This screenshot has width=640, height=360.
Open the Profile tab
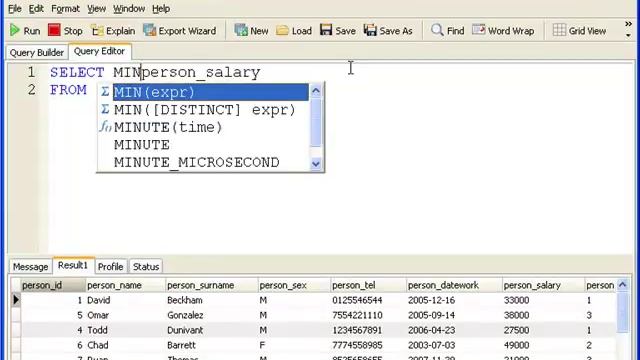click(x=111, y=267)
